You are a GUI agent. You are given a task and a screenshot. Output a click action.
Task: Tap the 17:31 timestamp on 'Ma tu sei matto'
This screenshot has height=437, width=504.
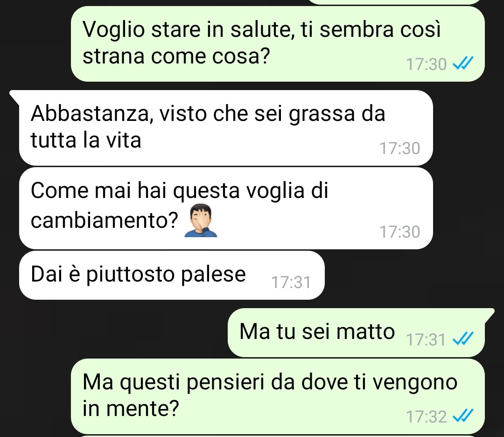point(426,339)
